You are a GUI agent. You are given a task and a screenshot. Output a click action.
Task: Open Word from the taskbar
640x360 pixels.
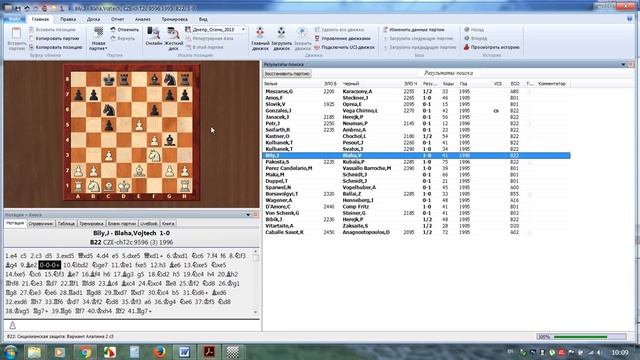click(x=184, y=352)
